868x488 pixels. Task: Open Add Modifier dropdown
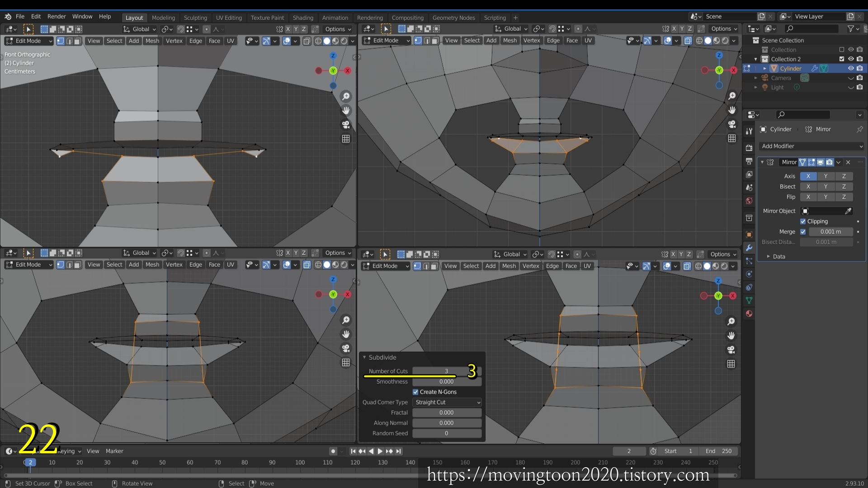812,146
